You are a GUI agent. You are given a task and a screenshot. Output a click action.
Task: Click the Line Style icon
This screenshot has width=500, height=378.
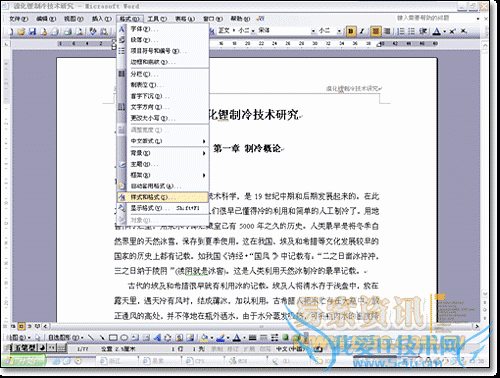253,338
